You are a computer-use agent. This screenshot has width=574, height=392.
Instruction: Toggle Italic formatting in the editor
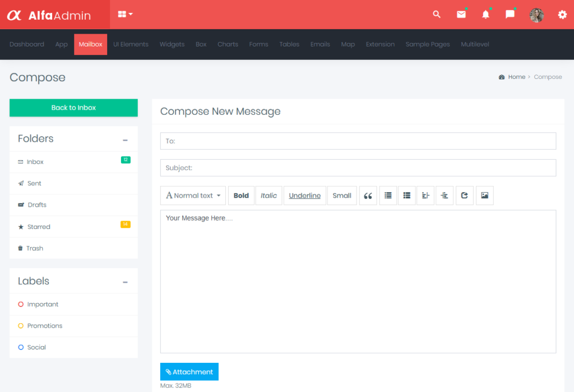pos(269,195)
